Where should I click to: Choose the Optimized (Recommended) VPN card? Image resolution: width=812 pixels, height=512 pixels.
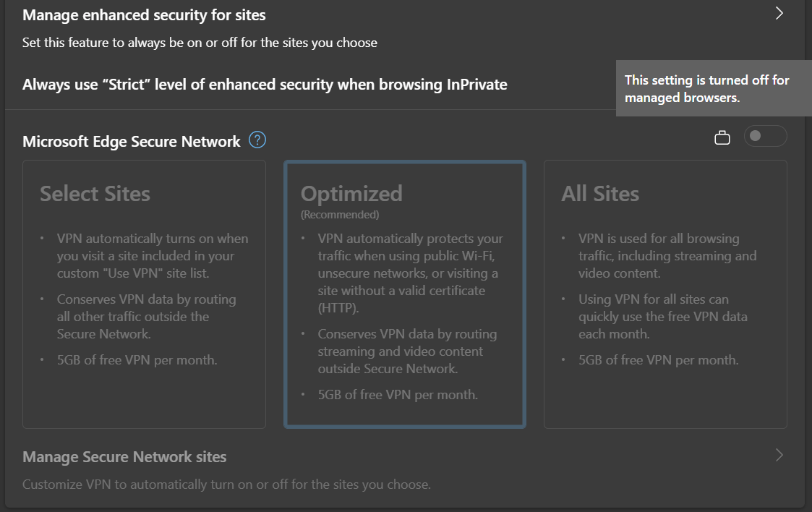405,294
